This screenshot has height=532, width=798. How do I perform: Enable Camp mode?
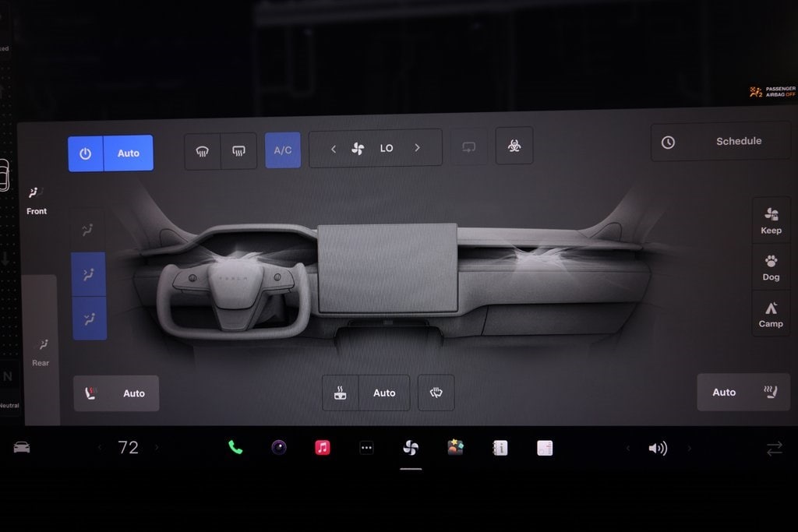tap(771, 314)
